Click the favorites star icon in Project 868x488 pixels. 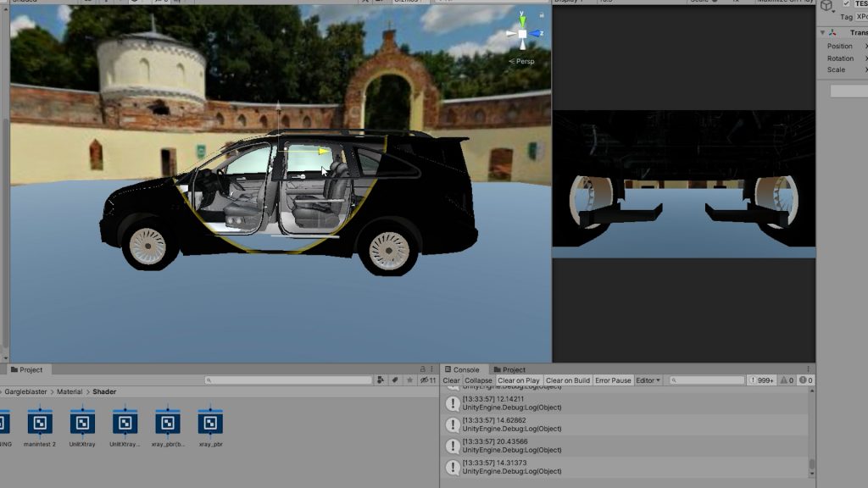pyautogui.click(x=409, y=380)
